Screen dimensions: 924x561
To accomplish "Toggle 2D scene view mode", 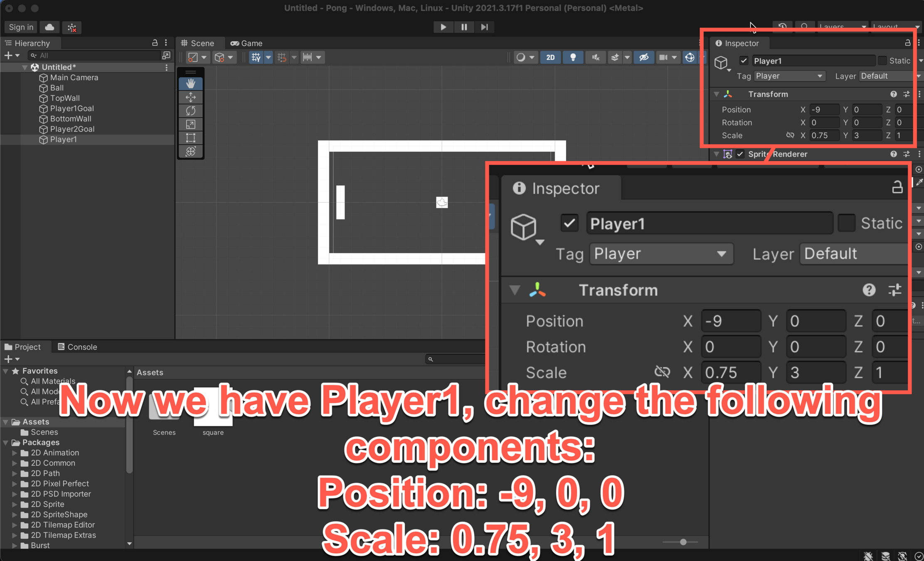I will [x=550, y=57].
